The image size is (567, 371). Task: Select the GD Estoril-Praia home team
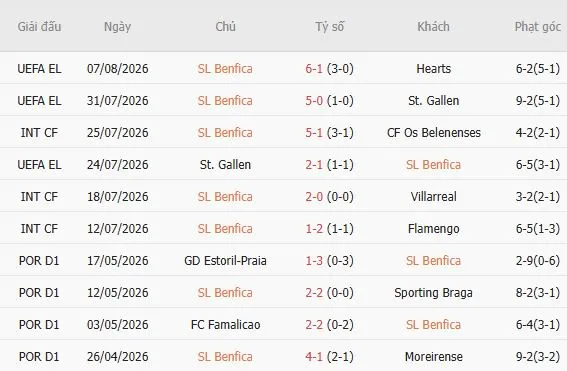point(225,261)
